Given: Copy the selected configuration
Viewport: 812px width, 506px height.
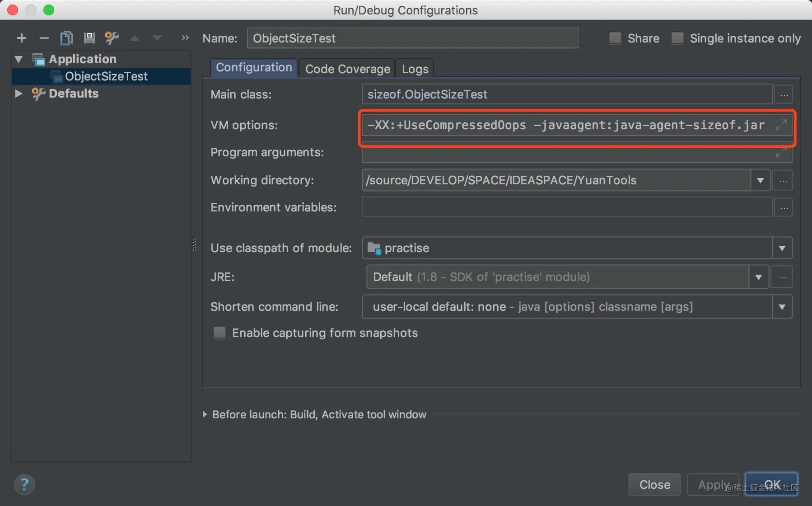Looking at the screenshot, I should [x=66, y=38].
